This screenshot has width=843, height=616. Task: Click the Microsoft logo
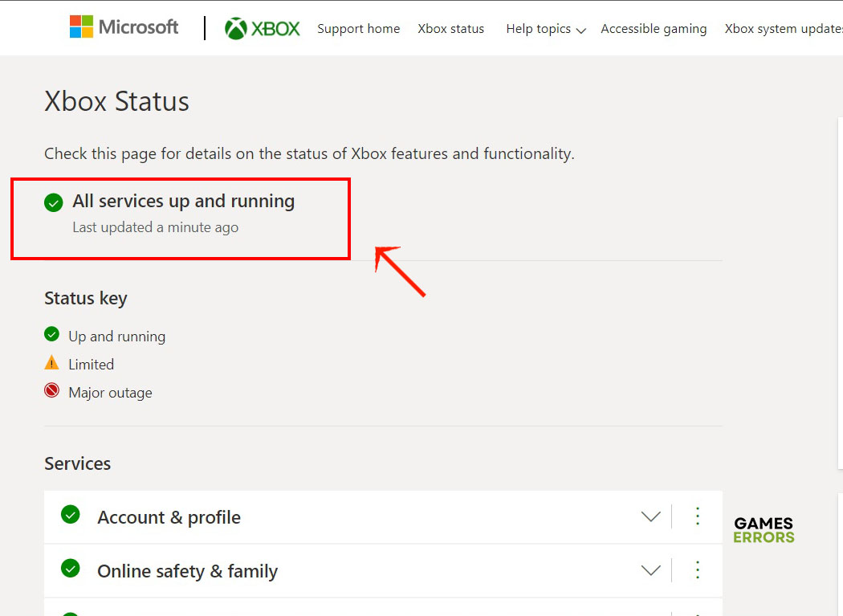pos(124,27)
